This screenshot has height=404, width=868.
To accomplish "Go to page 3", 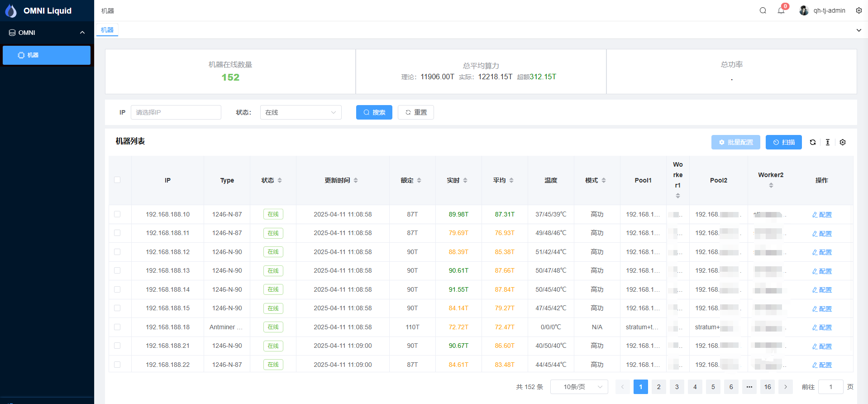I will pyautogui.click(x=677, y=387).
